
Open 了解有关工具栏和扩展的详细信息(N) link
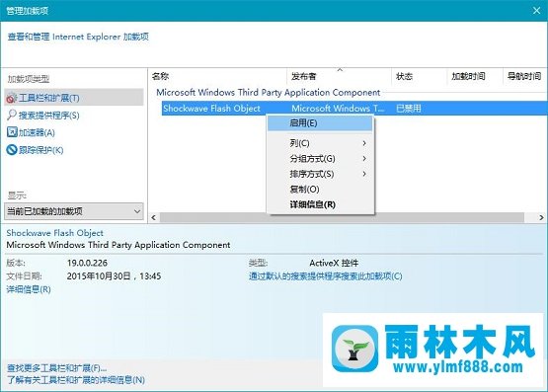[x=76, y=380]
